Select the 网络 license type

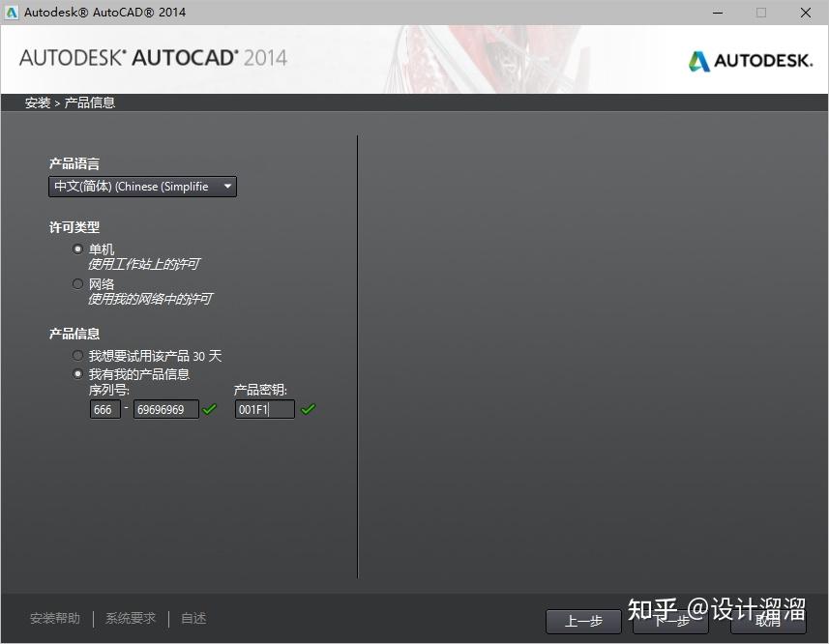pyautogui.click(x=77, y=283)
